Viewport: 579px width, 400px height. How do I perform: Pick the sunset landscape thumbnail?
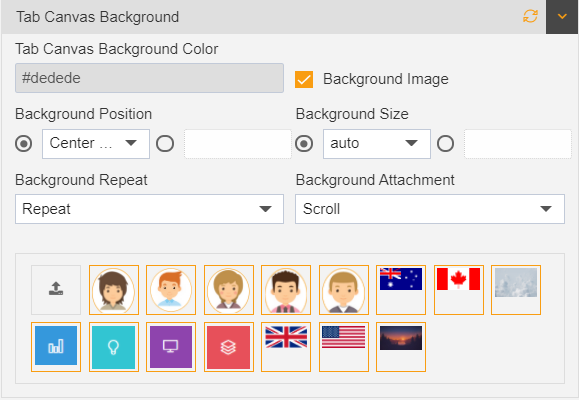(401, 347)
